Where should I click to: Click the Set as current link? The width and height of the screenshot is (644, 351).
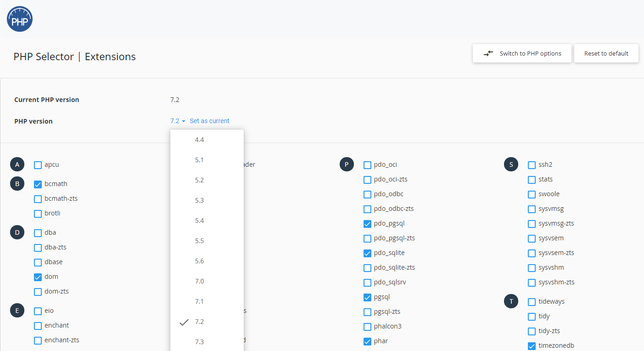coord(209,121)
